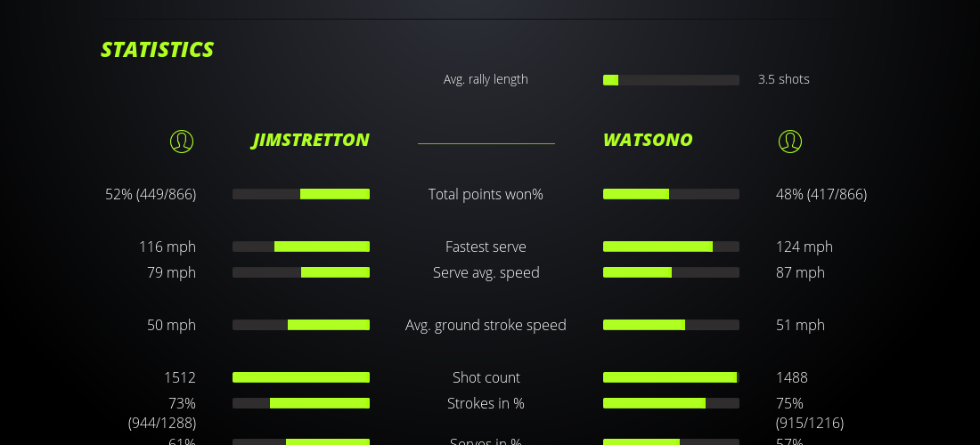980x445 pixels.
Task: Click Watsono's profile avatar icon
Action: (789, 141)
